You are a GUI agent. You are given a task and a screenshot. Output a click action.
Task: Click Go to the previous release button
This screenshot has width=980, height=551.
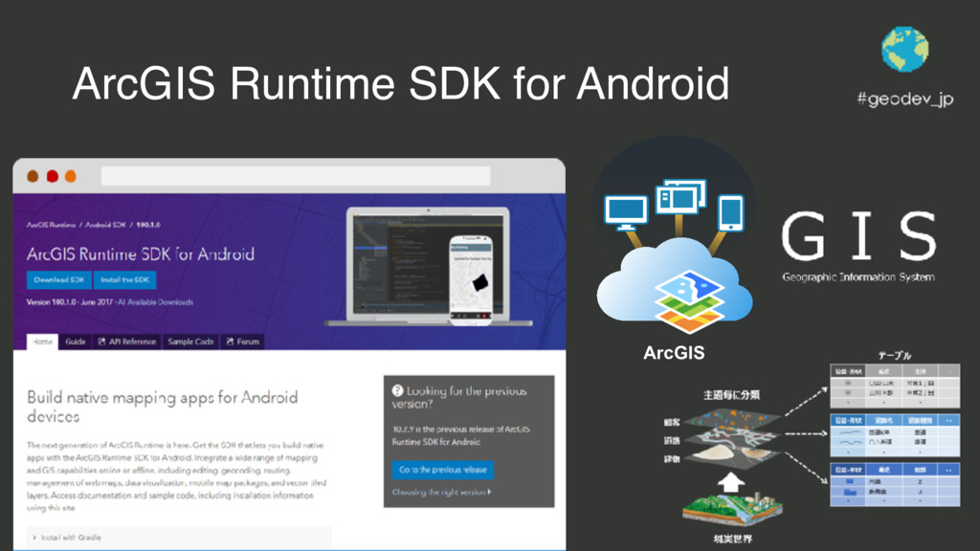coord(442,470)
